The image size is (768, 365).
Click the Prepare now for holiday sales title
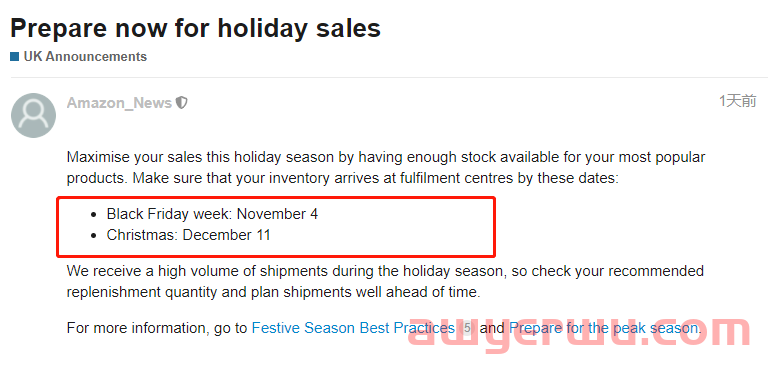[x=195, y=28]
